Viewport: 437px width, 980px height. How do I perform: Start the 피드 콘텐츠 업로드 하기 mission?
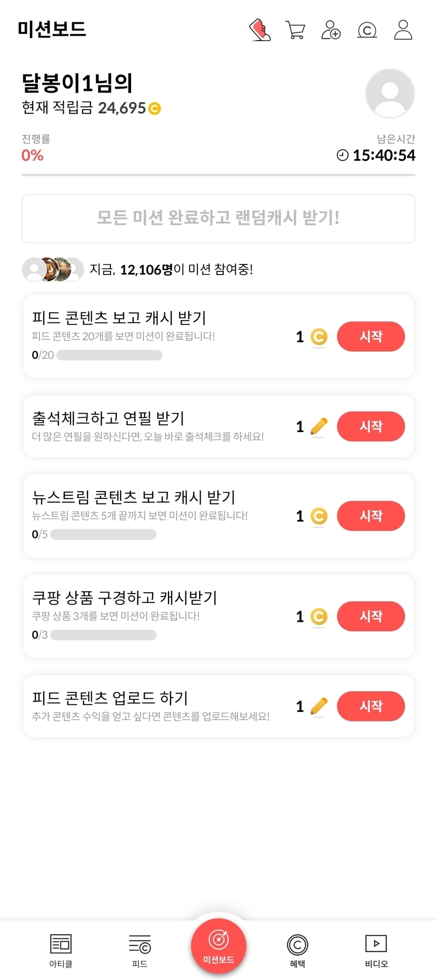[371, 706]
